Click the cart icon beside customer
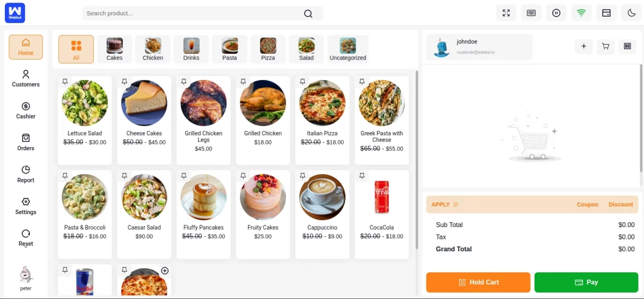Screen dimensions: 644x299 pos(605,46)
